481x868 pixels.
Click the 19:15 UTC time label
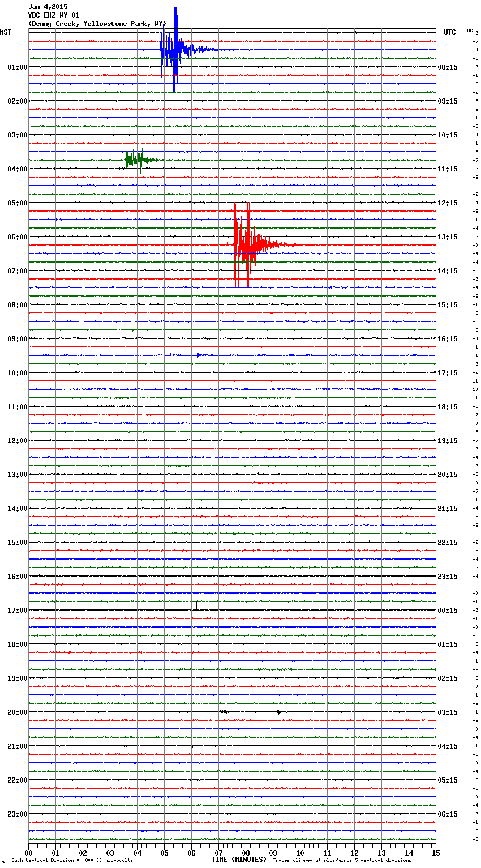pos(448,441)
